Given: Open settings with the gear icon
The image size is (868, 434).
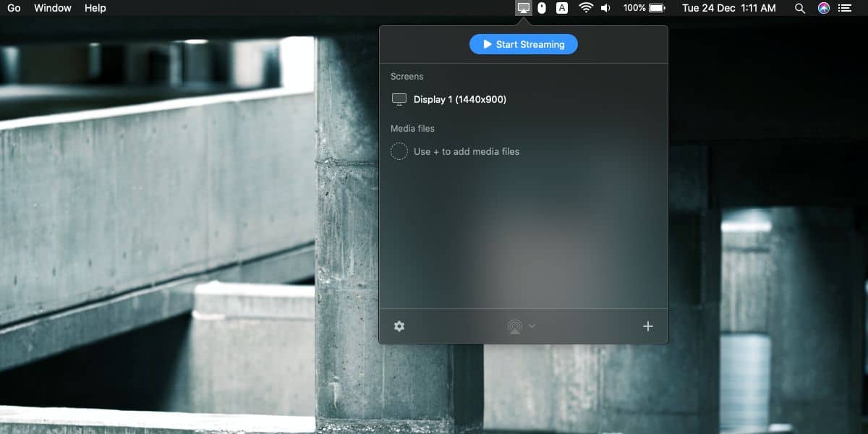Looking at the screenshot, I should coord(399,326).
